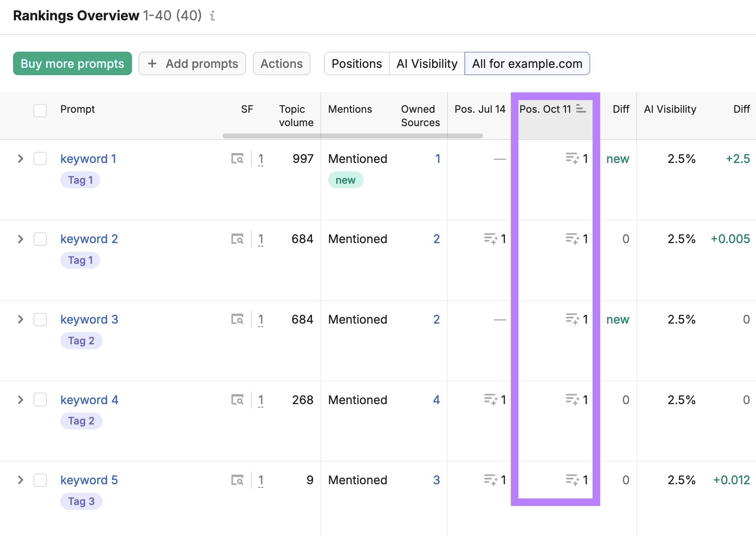
Task: Click owned sources count 1 for keyword 1
Action: tap(437, 159)
